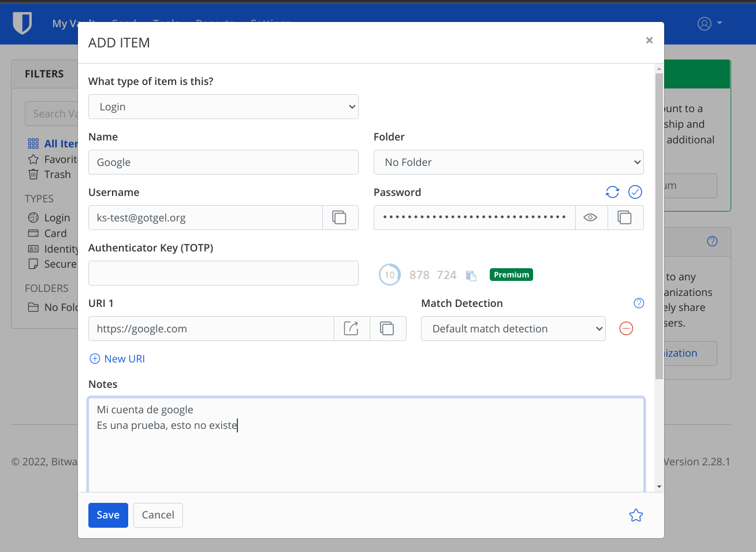Add a New URI
The image size is (756, 552).
tap(117, 359)
